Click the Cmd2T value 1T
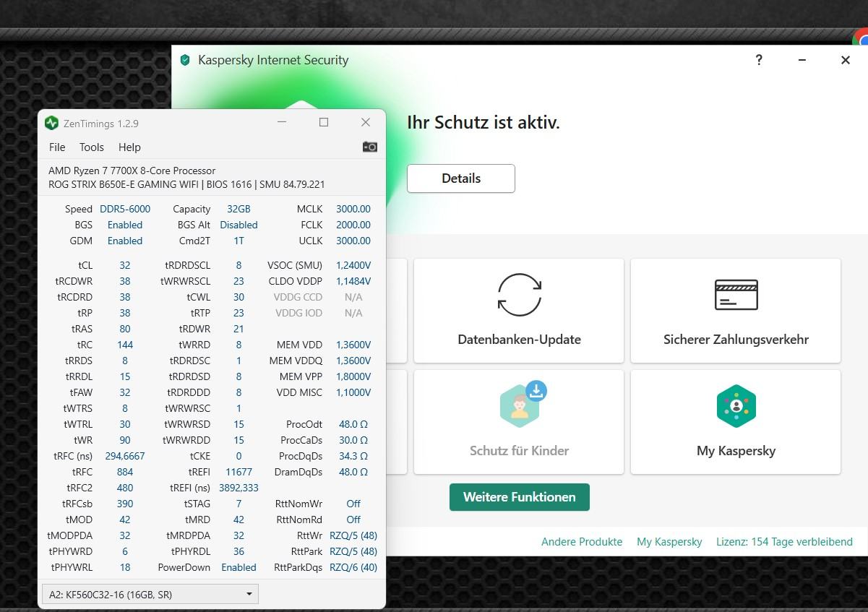The width and height of the screenshot is (868, 612). click(239, 241)
